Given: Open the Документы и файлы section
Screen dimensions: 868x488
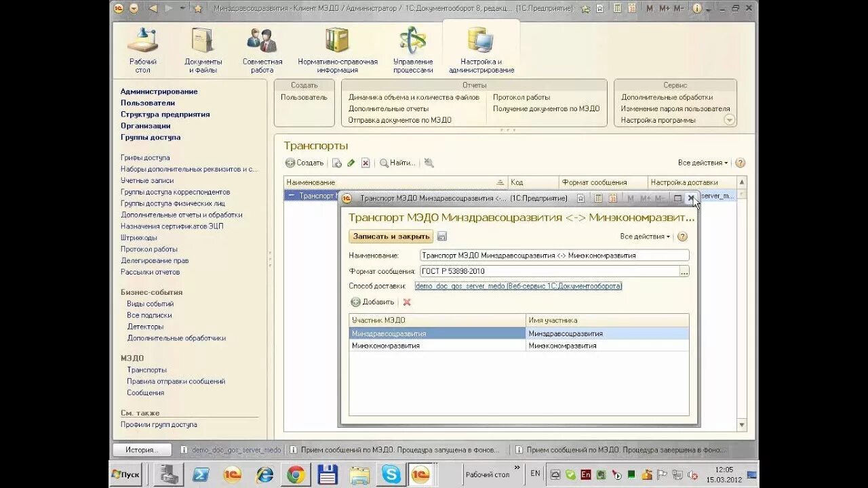Looking at the screenshot, I should [203, 50].
